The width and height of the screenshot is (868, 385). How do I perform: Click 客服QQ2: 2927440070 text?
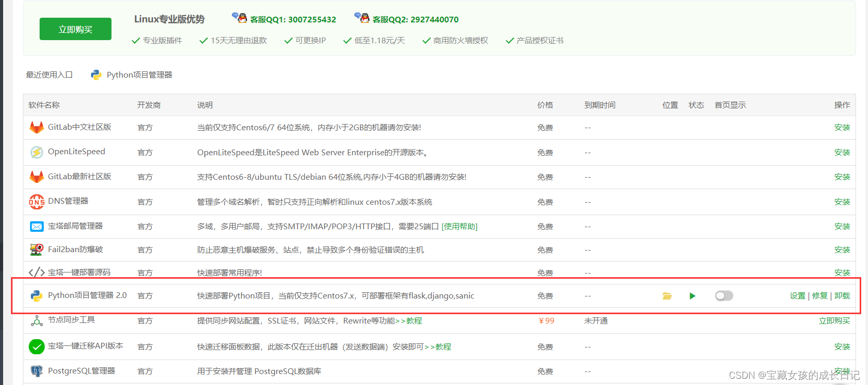coord(415,20)
